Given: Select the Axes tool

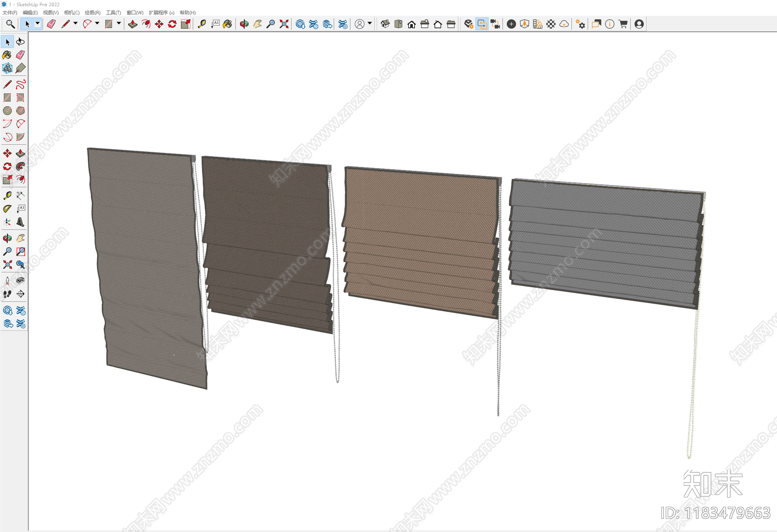Looking at the screenshot, I should 7,222.
